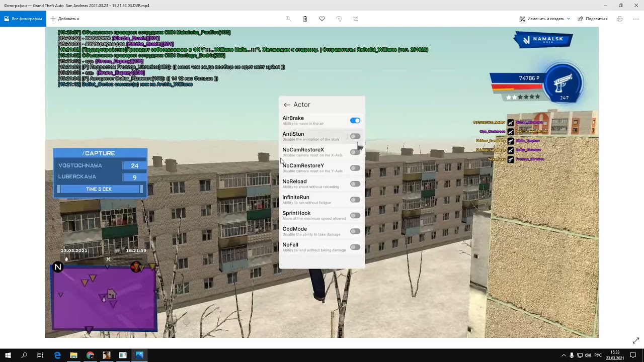Go back using the arrow next to Actor
This screenshot has height=362, width=644.
coord(287,105)
